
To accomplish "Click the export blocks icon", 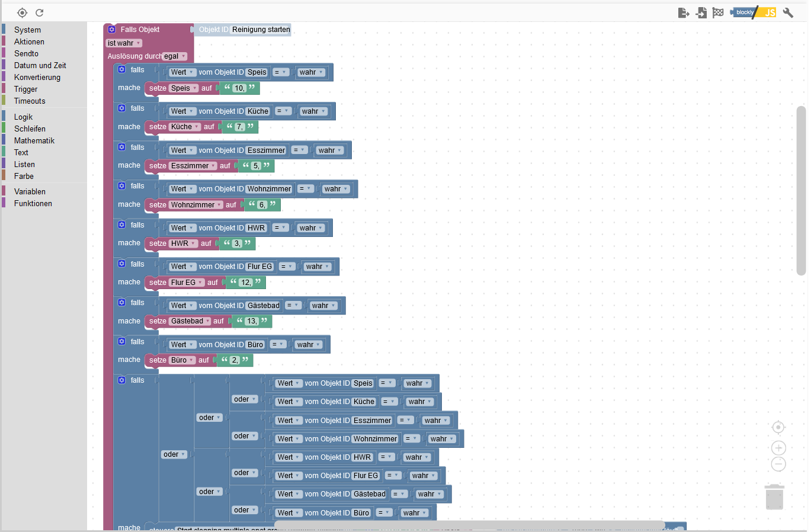I will click(x=684, y=12).
